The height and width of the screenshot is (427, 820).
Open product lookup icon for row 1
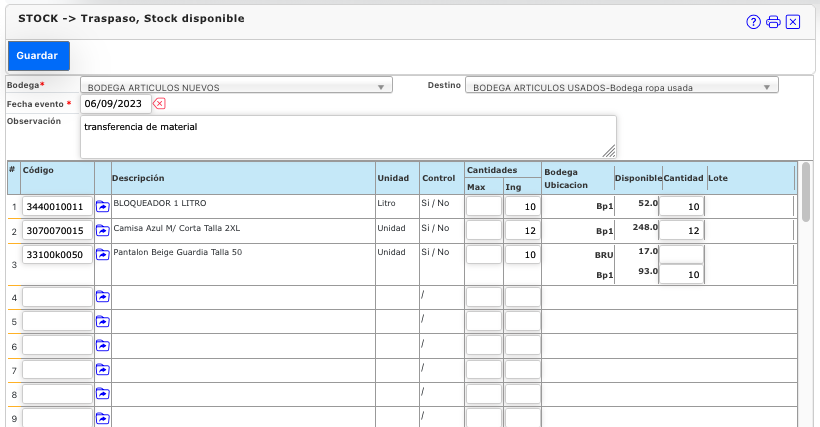102,206
